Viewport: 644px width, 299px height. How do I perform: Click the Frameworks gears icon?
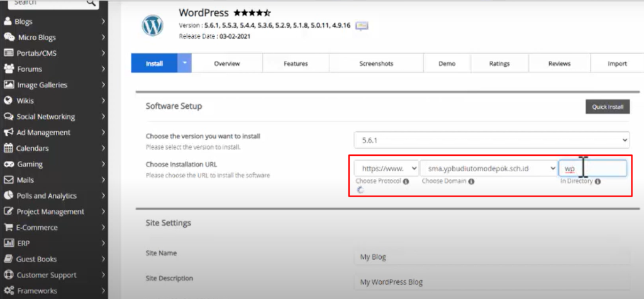9,291
